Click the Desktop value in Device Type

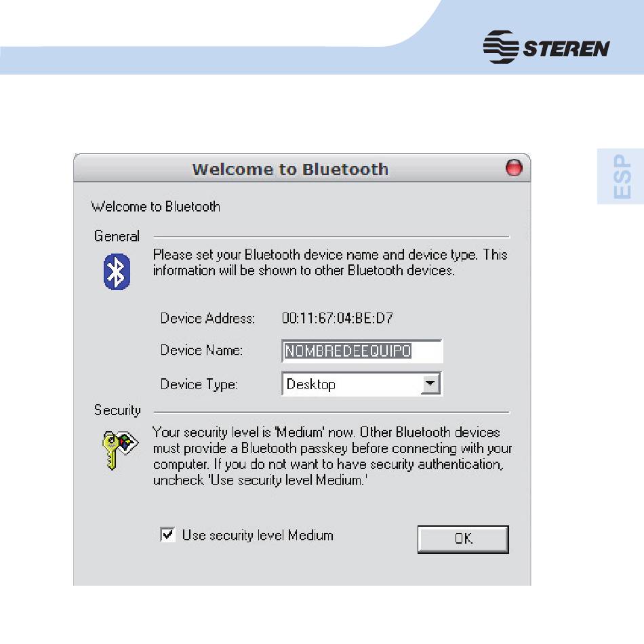coord(311,384)
